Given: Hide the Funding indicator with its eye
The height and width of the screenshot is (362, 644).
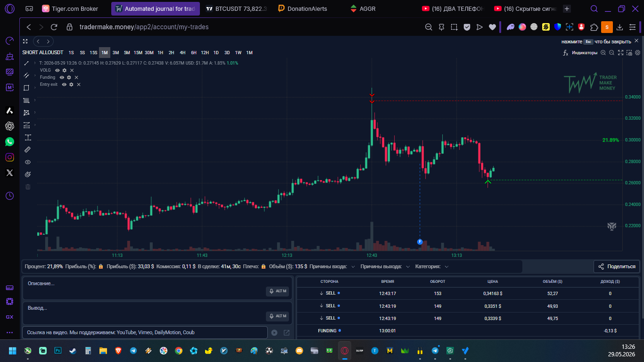Looking at the screenshot, I should coord(62,77).
